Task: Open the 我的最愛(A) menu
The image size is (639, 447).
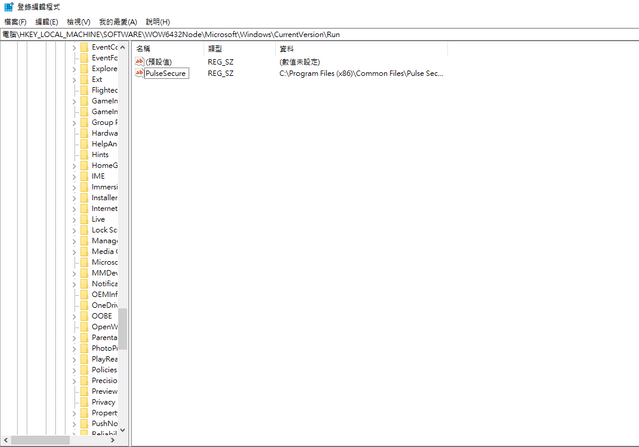Action: click(118, 21)
